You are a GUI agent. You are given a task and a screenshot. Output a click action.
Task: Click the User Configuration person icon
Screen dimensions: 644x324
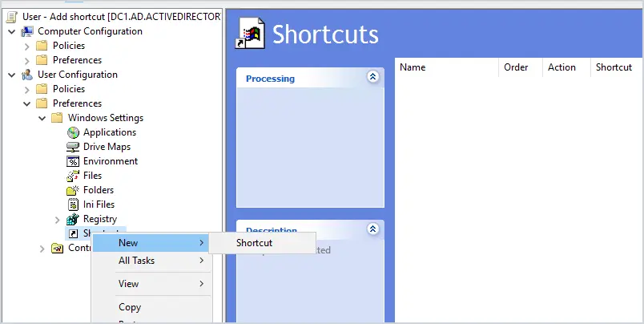coord(27,75)
